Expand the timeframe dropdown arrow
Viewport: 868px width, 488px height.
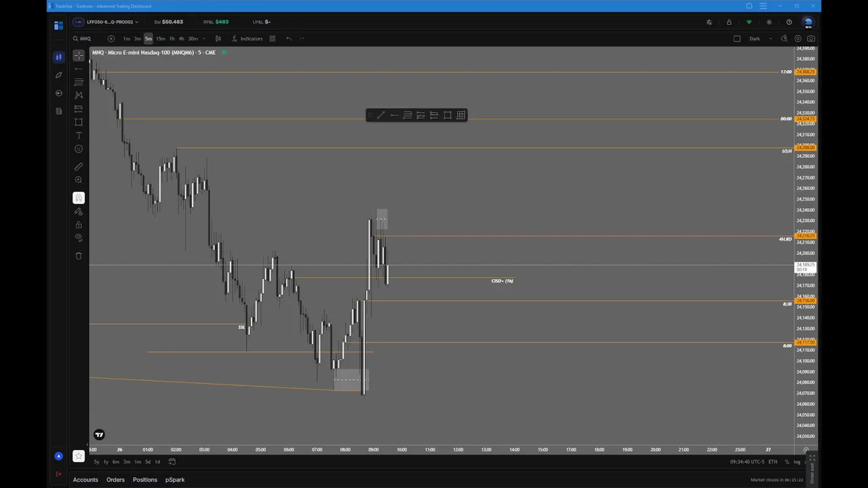pyautogui.click(x=204, y=39)
